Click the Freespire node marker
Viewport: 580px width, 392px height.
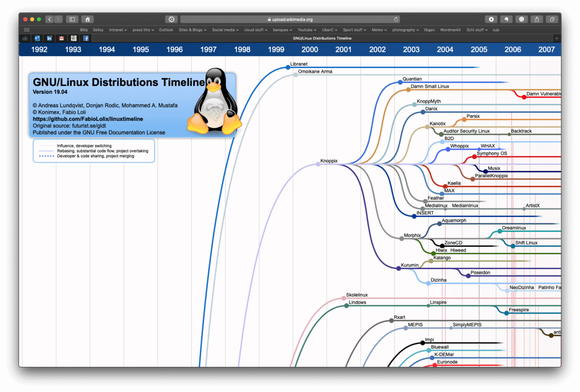(x=507, y=313)
